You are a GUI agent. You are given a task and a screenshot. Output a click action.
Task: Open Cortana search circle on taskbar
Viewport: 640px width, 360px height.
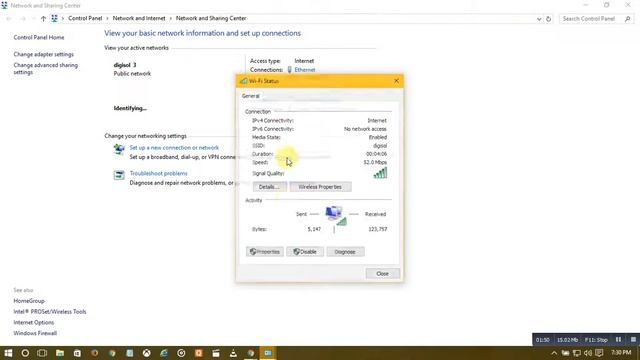[25, 353]
